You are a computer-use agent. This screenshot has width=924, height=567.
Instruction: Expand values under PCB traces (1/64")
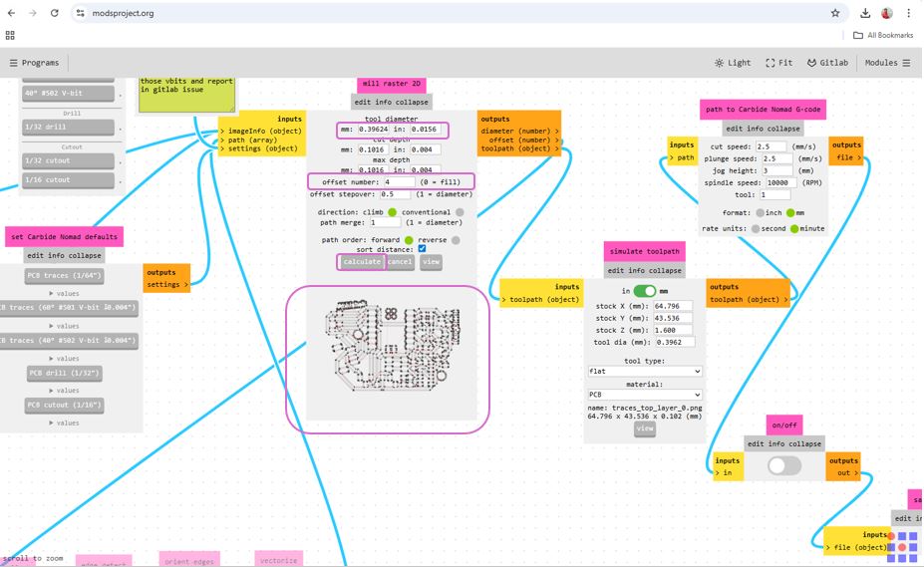pos(64,294)
